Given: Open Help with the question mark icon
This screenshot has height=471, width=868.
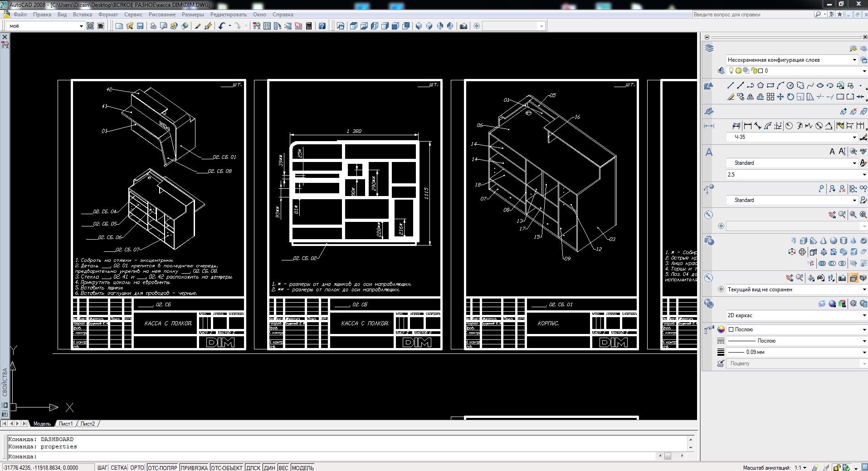Looking at the screenshot, I should [322, 26].
